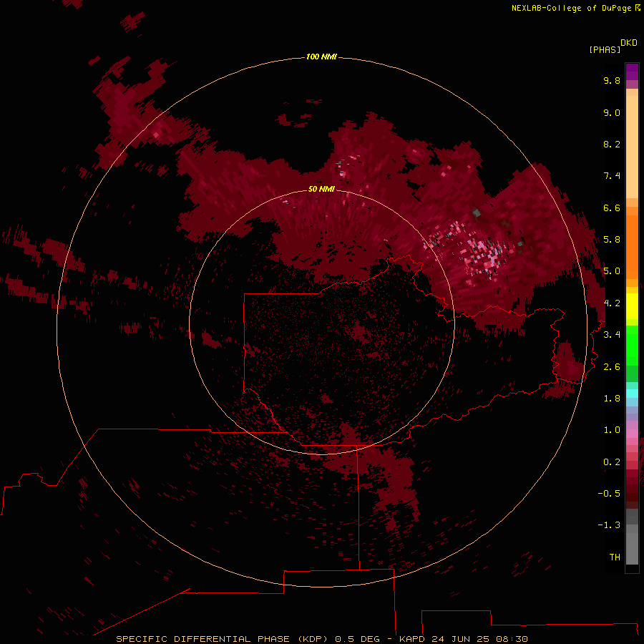Click the 8.2 scale value
Image resolution: width=644 pixels, height=644 pixels.
612,144
